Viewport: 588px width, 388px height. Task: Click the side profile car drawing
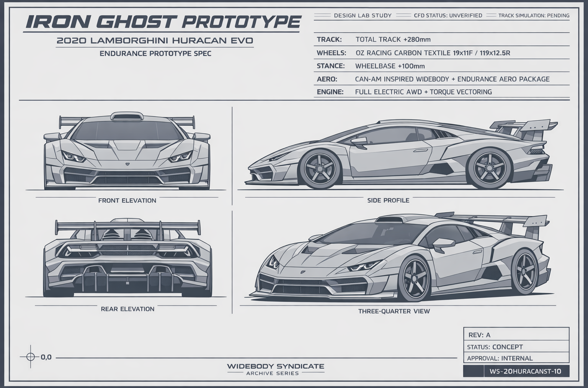pos(402,155)
